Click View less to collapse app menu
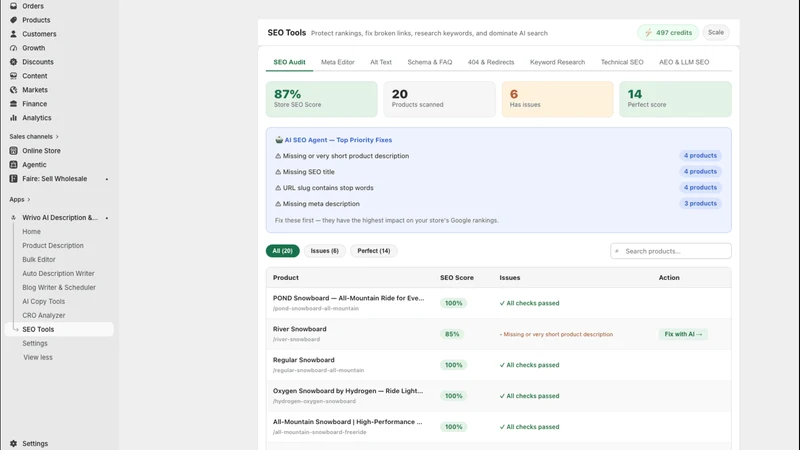 (x=38, y=357)
